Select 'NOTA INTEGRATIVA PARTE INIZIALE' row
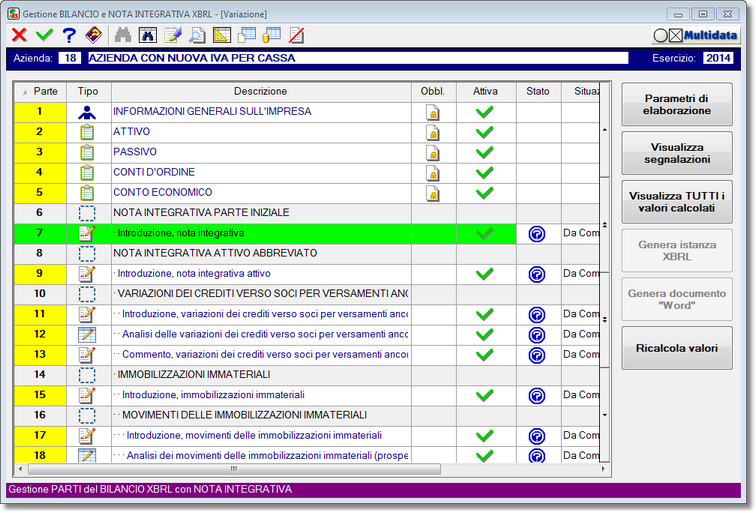 [307, 213]
